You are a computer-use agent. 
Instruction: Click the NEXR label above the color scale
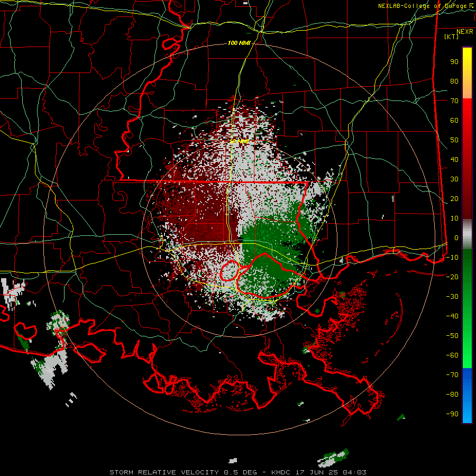pos(465,32)
